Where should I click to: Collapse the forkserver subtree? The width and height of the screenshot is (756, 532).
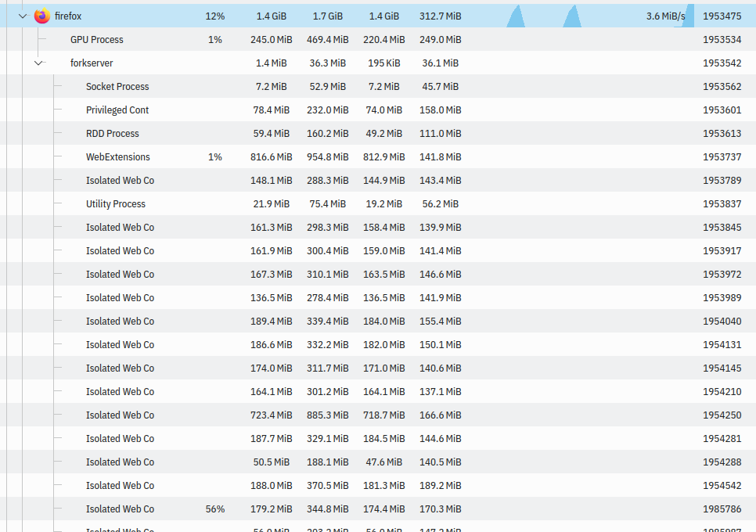point(39,63)
